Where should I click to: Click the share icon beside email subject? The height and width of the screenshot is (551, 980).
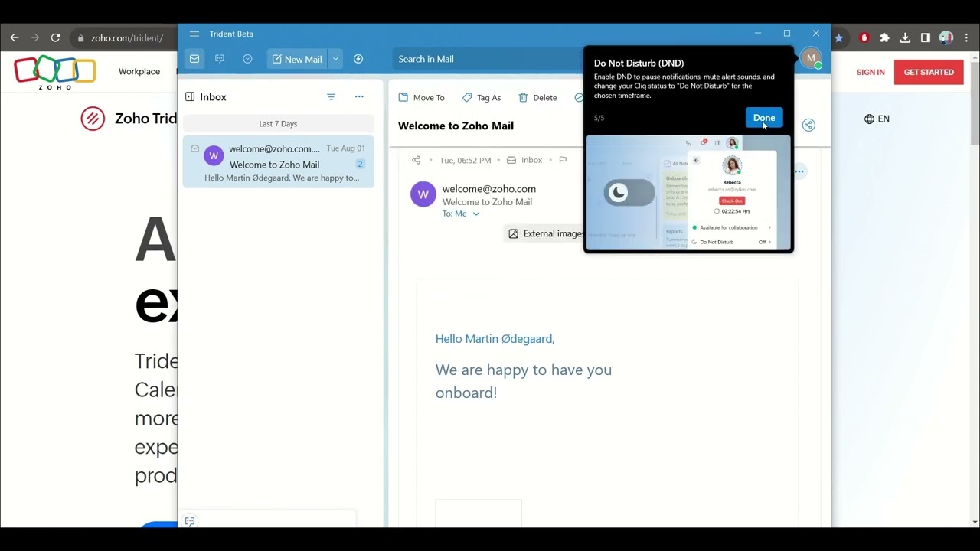coord(808,126)
